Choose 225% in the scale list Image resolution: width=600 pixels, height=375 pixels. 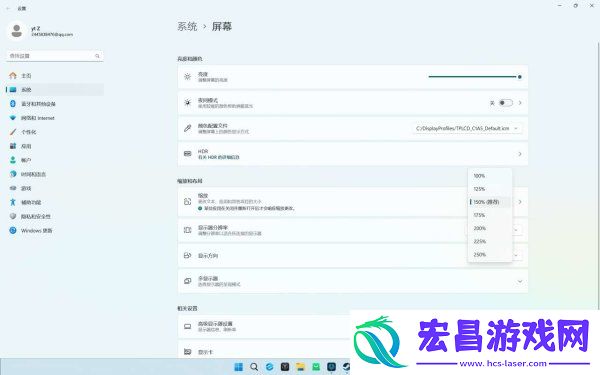[490, 241]
